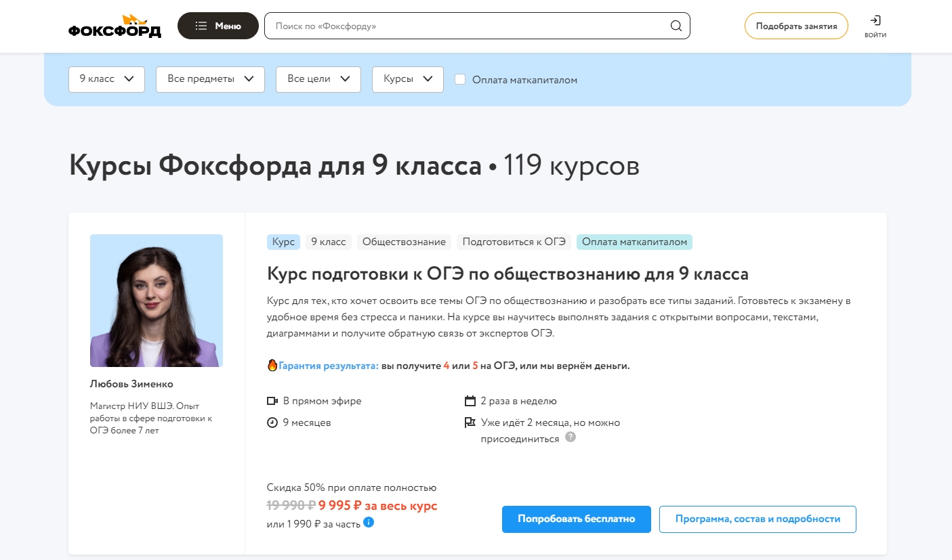Open the Все предметы dropdown
The height and width of the screenshot is (560, 952).
tap(211, 79)
